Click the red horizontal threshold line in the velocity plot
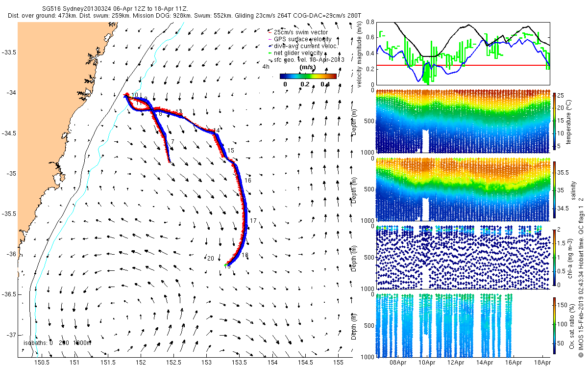Viewport: 588px width, 368px height. click(463, 65)
